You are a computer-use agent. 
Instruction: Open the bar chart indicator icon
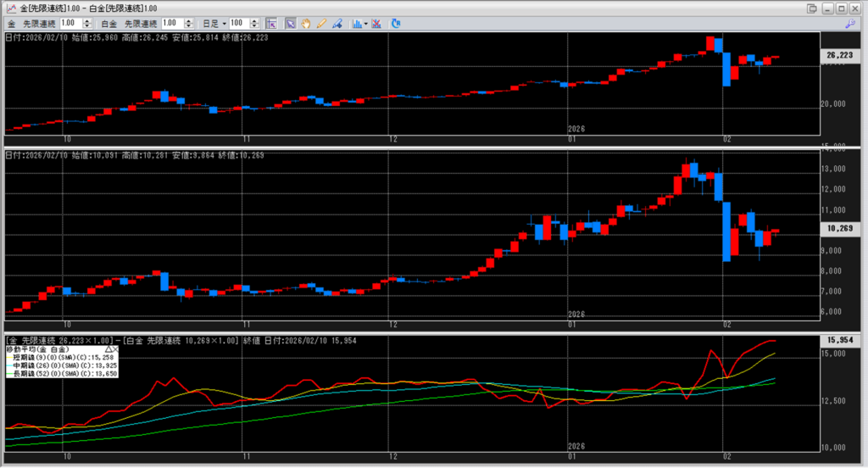click(356, 23)
